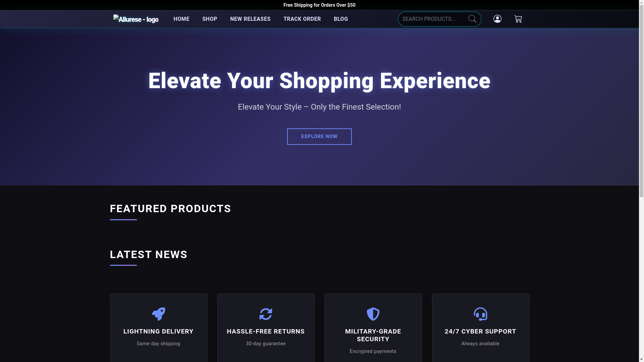The image size is (644, 362).
Task: Click the Military-Grade Security shield icon
Action: (x=373, y=314)
